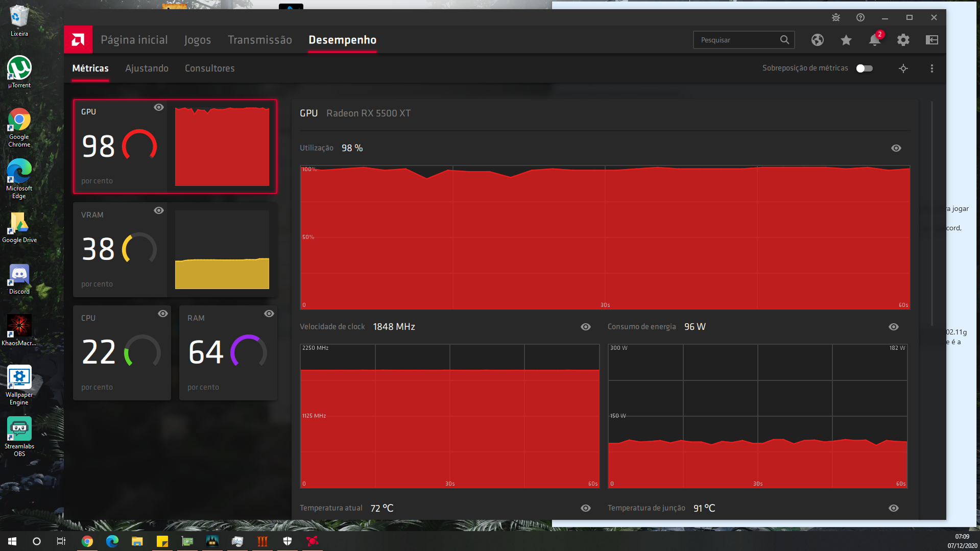Toggle Temperatura atual visibility eye
Screen dimensions: 980x551
(x=586, y=508)
